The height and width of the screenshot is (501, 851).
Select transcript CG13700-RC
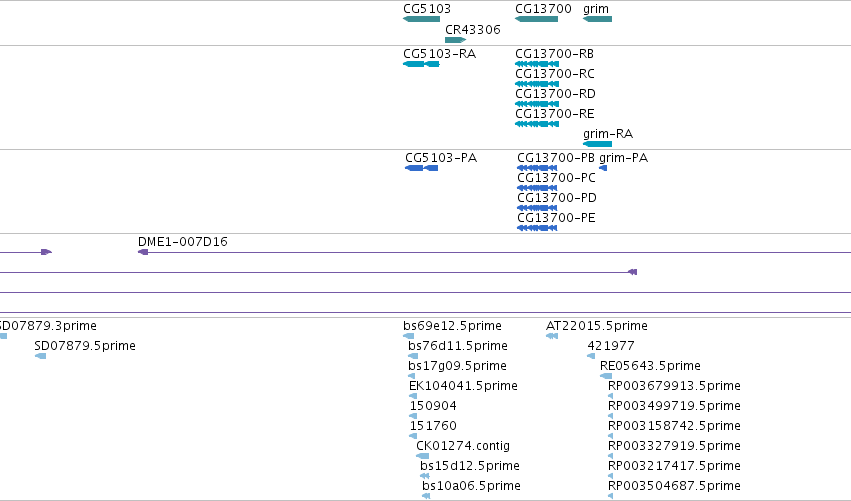pyautogui.click(x=537, y=84)
